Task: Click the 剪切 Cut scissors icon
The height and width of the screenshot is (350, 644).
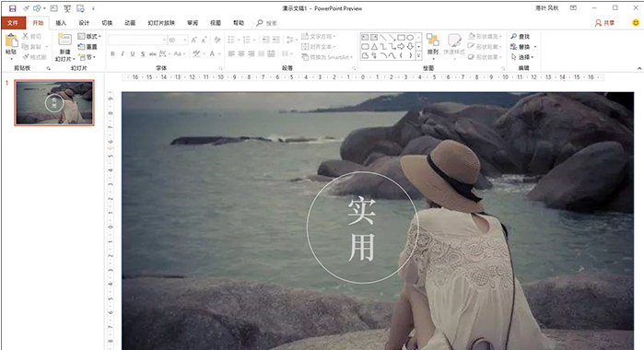Action: click(x=26, y=36)
